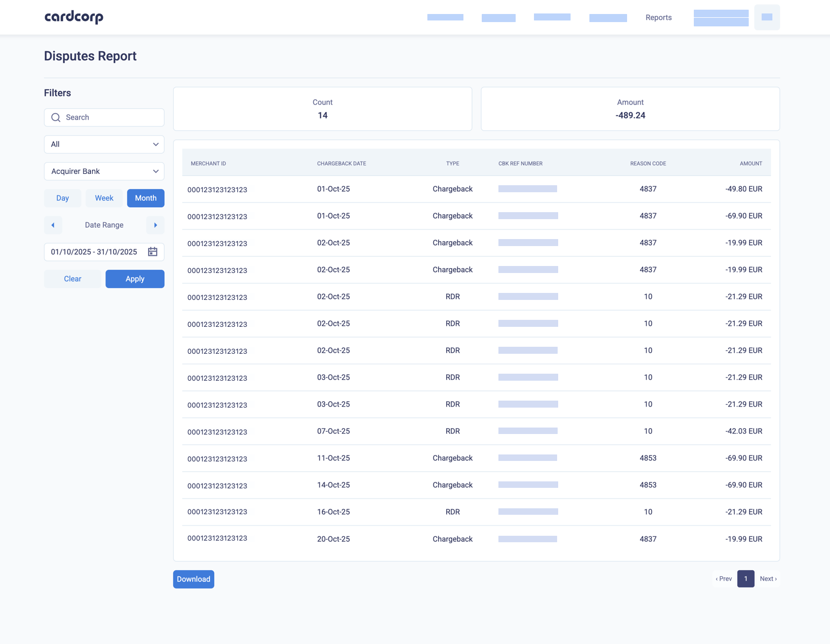Screen dimensions: 830x644
Task: Go to previous date range arrow
Action: [53, 225]
